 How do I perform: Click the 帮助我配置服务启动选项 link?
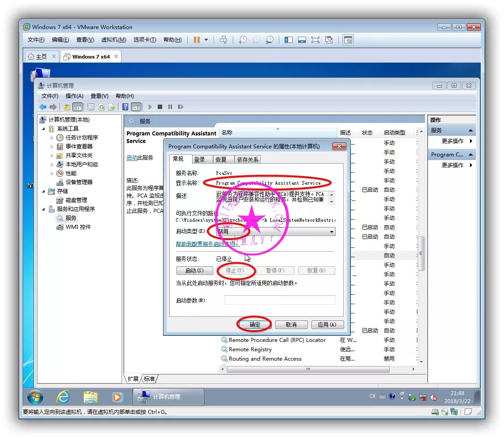click(208, 244)
